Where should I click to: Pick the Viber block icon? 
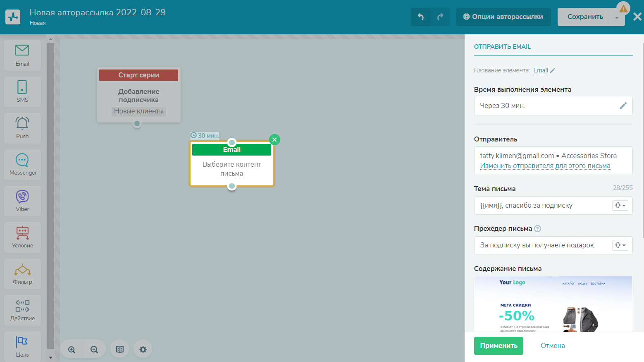coord(22,201)
